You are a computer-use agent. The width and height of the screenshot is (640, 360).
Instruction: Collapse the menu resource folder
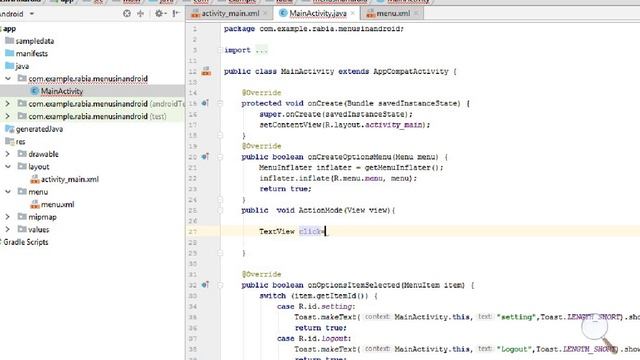tap(8, 191)
